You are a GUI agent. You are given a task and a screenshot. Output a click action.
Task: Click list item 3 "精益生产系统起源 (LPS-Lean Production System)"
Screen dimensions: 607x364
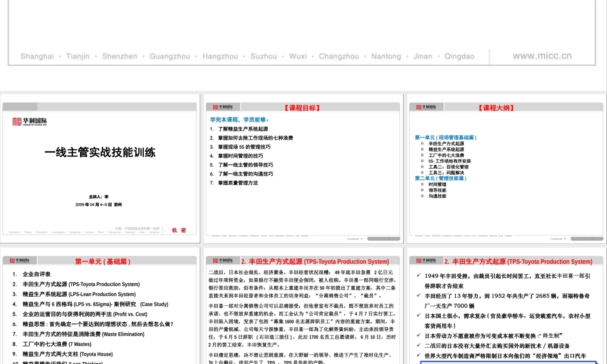pos(79,294)
